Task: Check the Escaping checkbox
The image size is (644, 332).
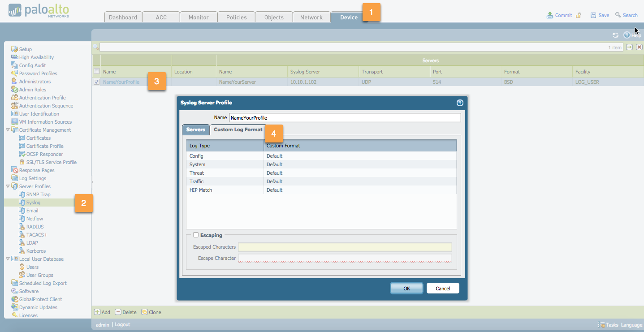Action: (x=196, y=235)
